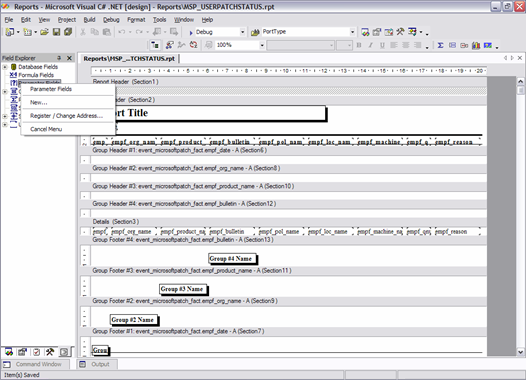Open the View menu

pyautogui.click(x=44, y=20)
